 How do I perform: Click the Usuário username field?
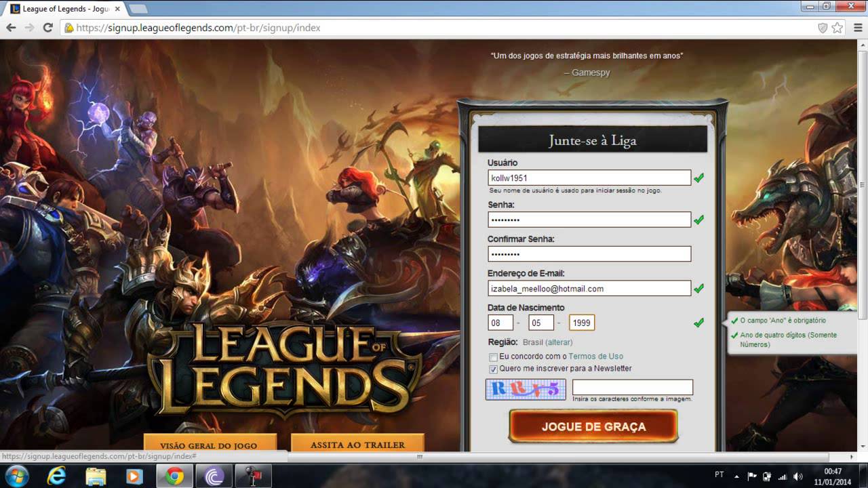tap(589, 178)
